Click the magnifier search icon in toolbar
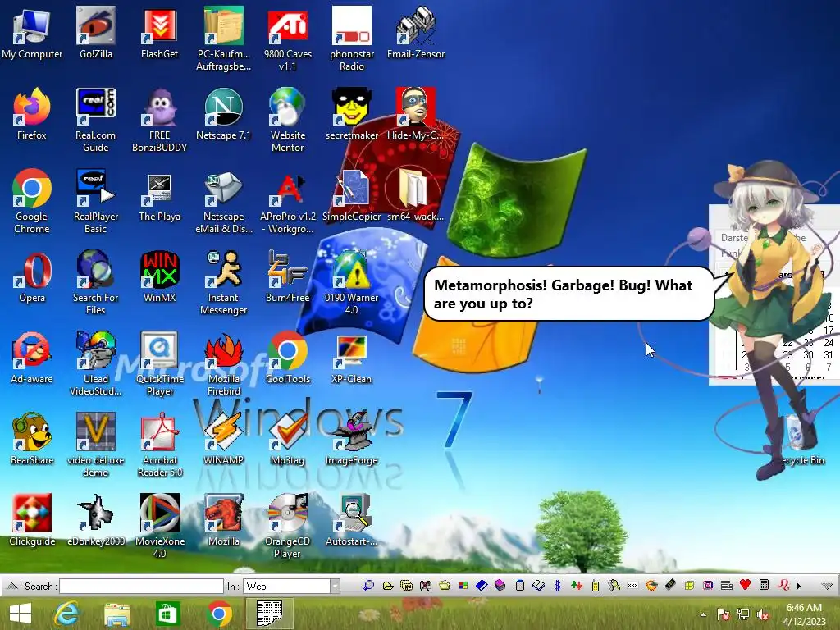 click(368, 586)
